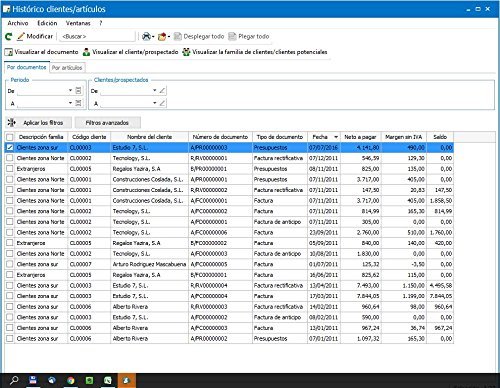Check the Regalos Yazira B/PR00000001 row checkbox

pos(10,169)
